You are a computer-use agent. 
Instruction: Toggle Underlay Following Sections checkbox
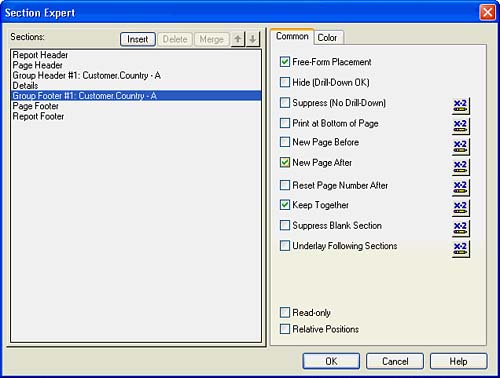285,246
